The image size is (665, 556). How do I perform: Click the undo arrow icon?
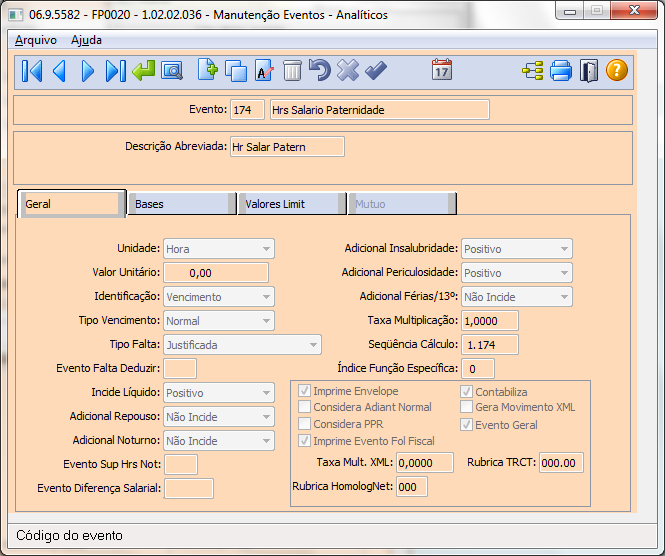320,70
